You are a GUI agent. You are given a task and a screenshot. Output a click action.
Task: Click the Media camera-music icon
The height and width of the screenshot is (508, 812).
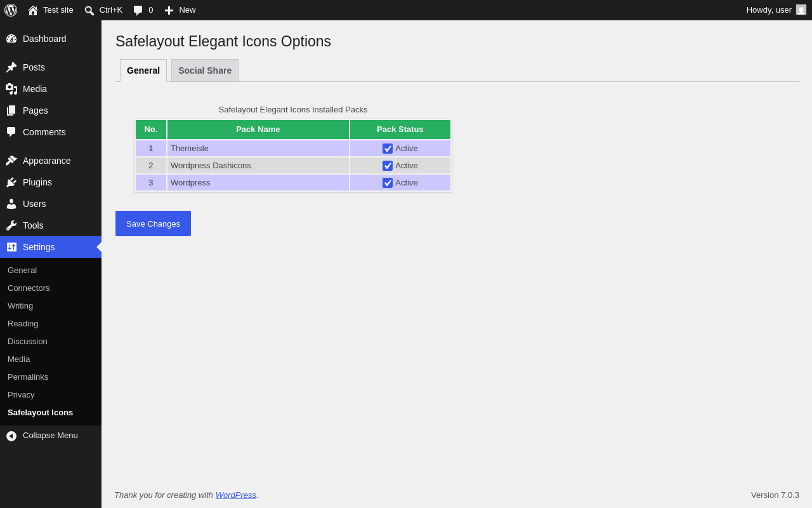point(11,89)
